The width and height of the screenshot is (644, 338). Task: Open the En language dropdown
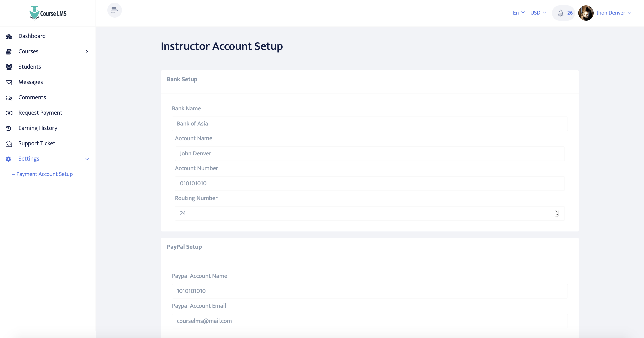pos(518,13)
